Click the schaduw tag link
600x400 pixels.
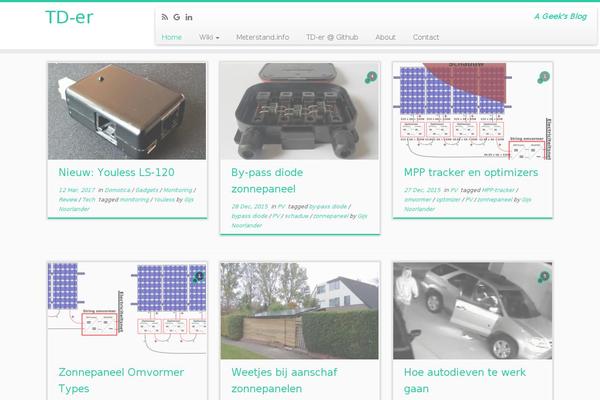297,216
